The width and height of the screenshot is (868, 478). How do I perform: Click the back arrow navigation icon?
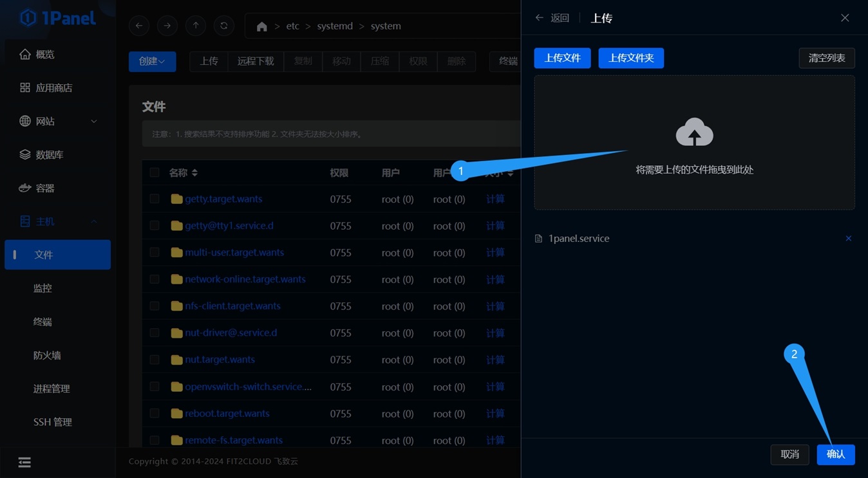[139, 26]
